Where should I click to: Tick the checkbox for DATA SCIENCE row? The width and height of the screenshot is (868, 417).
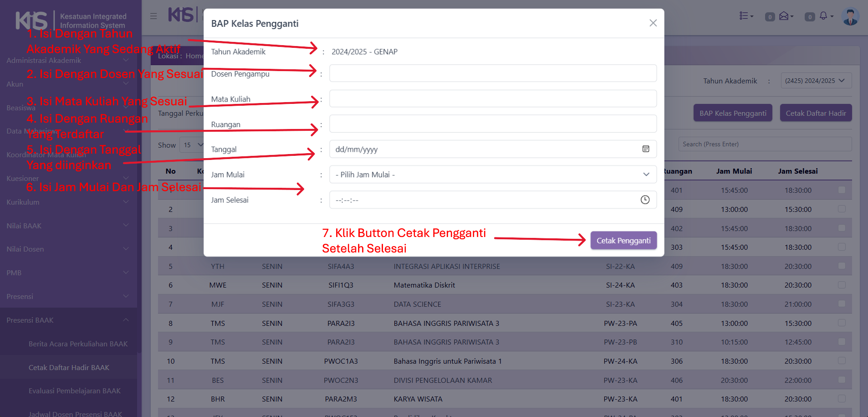(842, 304)
